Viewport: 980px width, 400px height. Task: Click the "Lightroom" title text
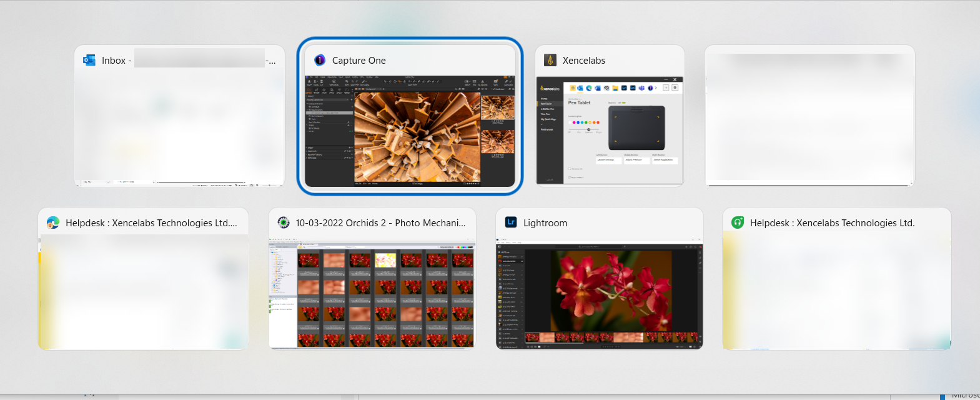tap(545, 223)
